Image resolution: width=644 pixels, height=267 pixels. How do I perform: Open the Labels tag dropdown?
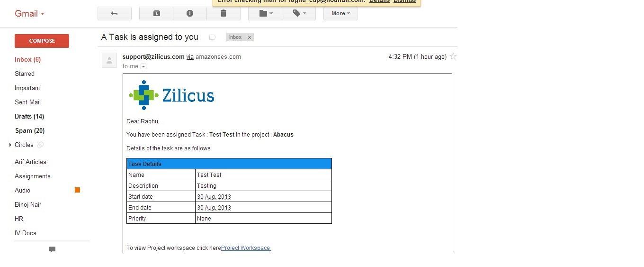click(298, 14)
